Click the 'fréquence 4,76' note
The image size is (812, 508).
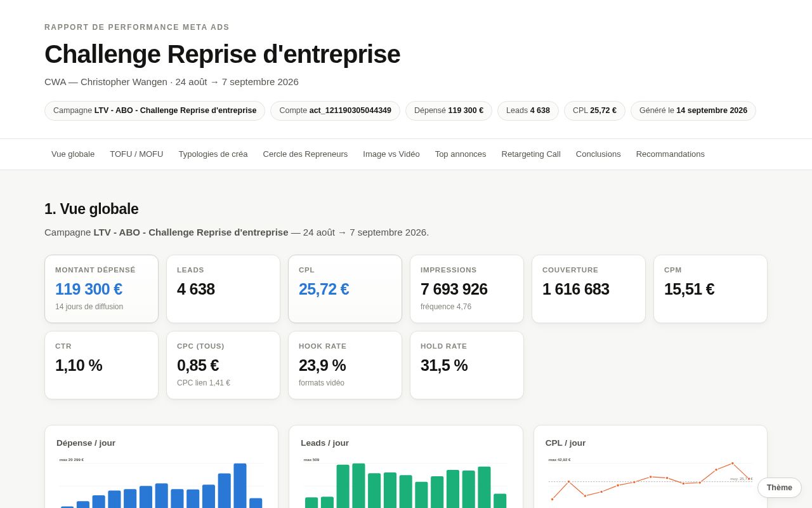pyautogui.click(x=446, y=307)
